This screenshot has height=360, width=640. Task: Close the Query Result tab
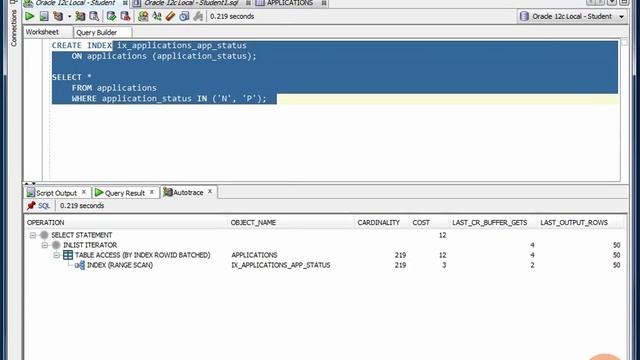[x=152, y=192]
